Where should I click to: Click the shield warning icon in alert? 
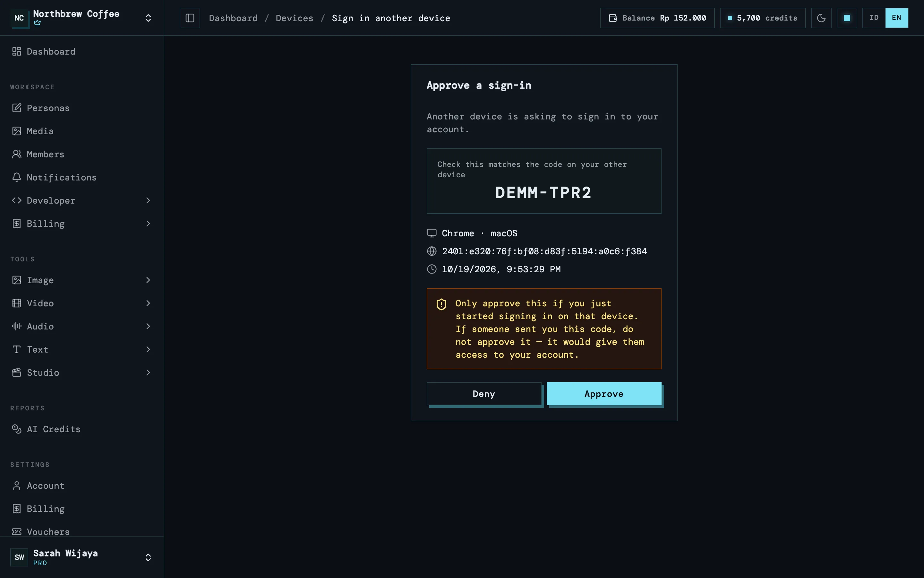441,304
